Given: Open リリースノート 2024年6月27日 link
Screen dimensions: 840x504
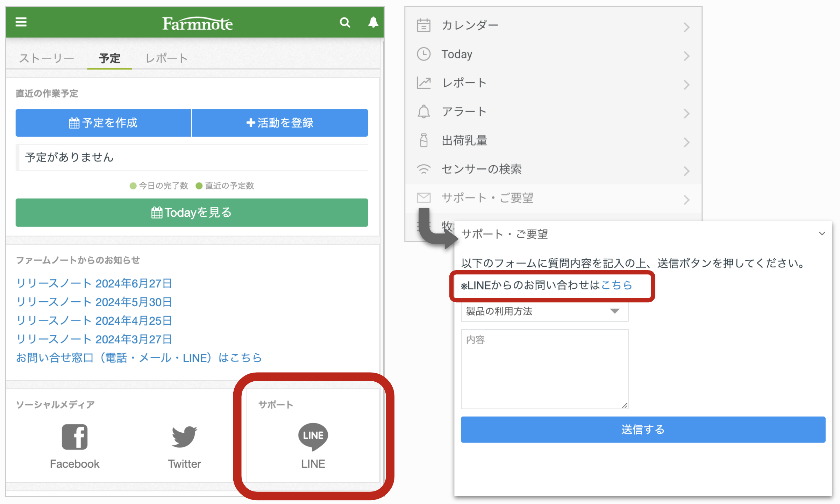Looking at the screenshot, I should click(94, 283).
